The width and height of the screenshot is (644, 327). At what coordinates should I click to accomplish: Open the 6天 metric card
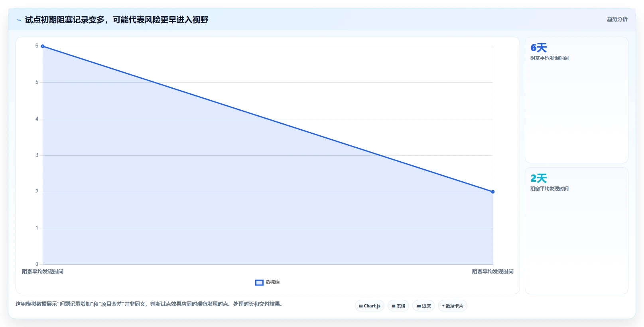[576, 100]
